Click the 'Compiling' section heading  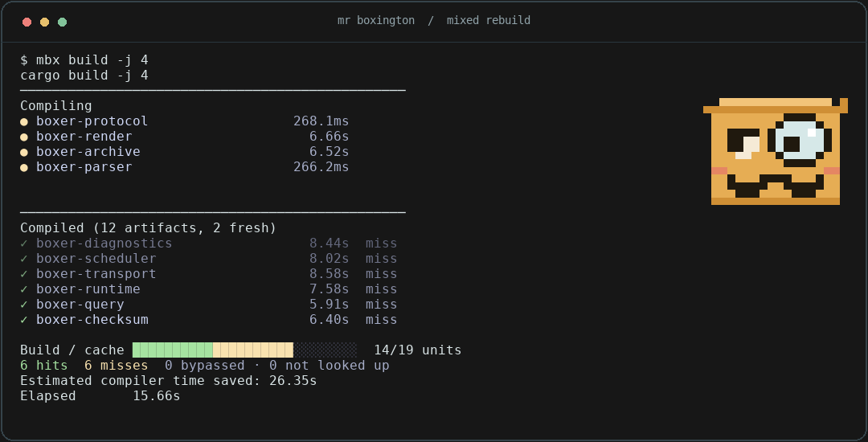coord(56,105)
